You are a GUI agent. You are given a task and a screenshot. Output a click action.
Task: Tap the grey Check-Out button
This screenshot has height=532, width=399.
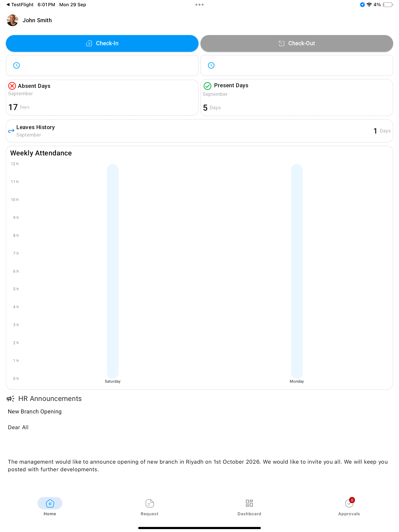297,43
